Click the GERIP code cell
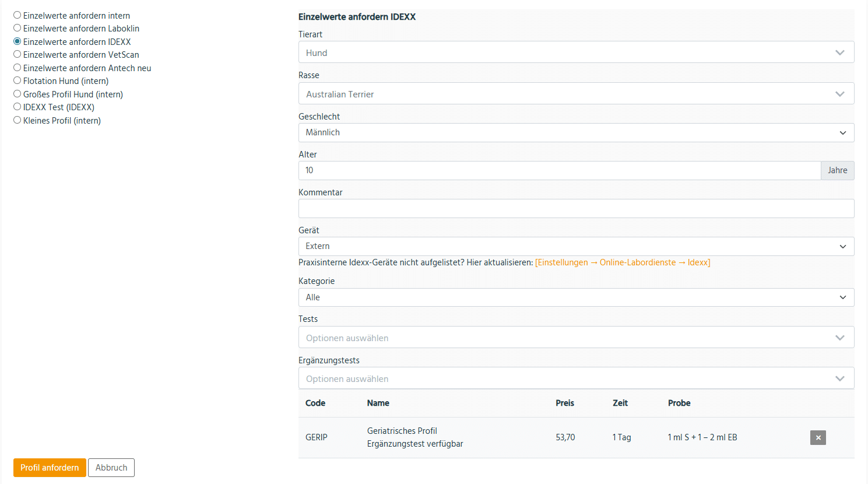The width and height of the screenshot is (868, 484). click(317, 437)
